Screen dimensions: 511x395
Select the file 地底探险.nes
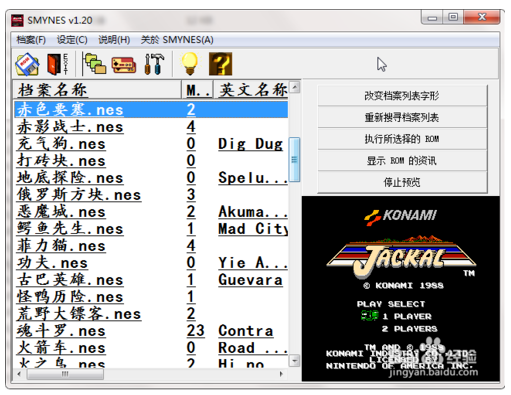click(70, 178)
